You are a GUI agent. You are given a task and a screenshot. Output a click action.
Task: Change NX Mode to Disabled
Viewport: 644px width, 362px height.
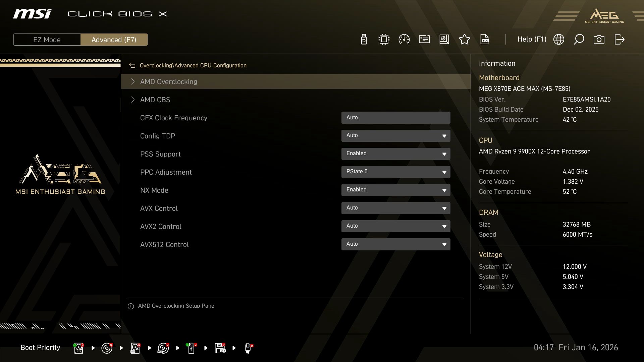click(x=396, y=190)
